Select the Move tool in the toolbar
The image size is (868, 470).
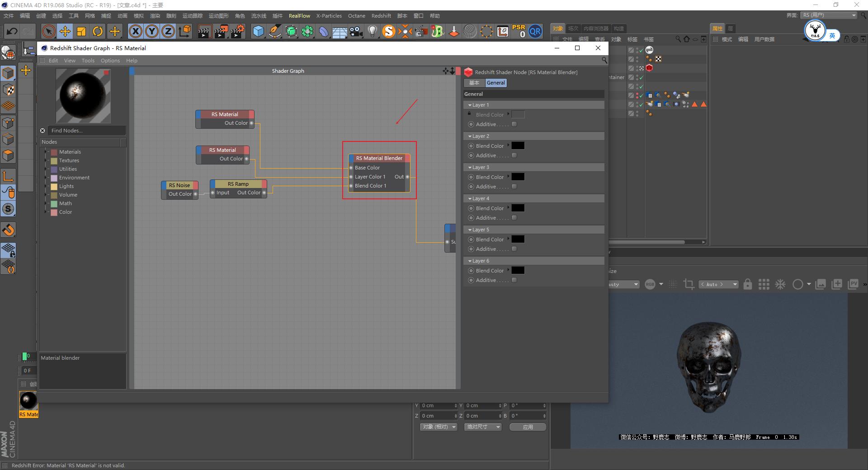pyautogui.click(x=65, y=32)
